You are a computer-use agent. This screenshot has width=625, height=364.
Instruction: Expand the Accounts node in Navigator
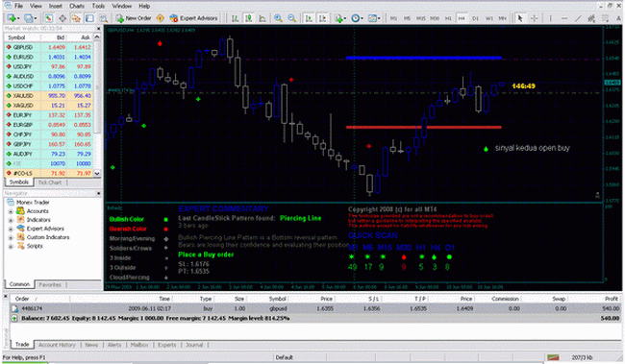coord(11,211)
